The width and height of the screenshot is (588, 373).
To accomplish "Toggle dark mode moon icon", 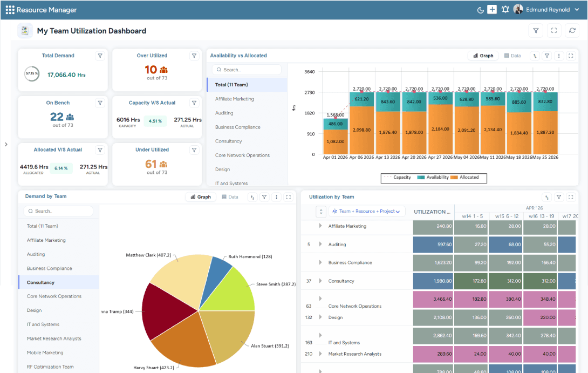I will pyautogui.click(x=480, y=10).
